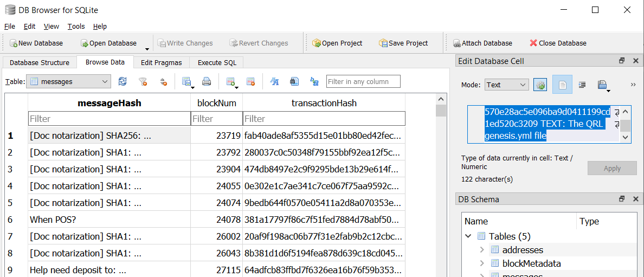Open the Table selector dropdown showing messages
644x277 pixels.
point(69,81)
